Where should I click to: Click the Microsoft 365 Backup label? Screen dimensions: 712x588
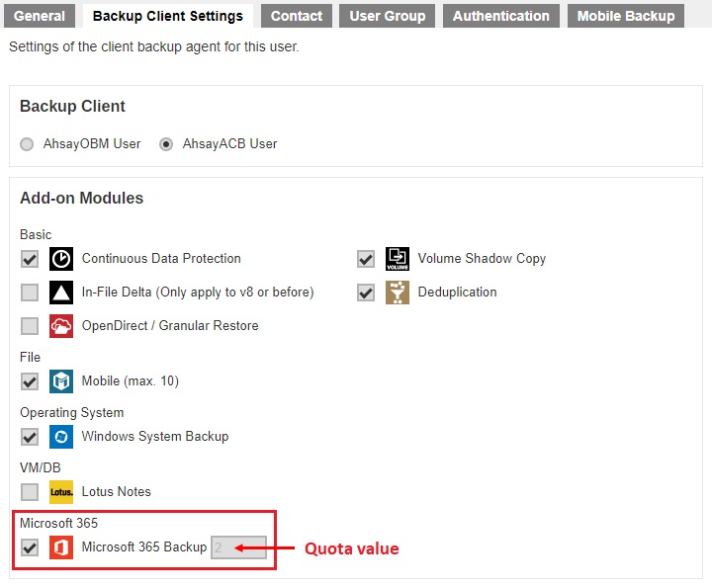[144, 547]
